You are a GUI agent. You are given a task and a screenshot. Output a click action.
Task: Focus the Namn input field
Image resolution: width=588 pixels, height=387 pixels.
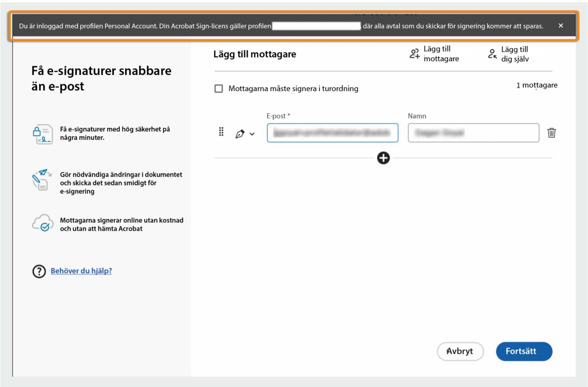pos(473,133)
